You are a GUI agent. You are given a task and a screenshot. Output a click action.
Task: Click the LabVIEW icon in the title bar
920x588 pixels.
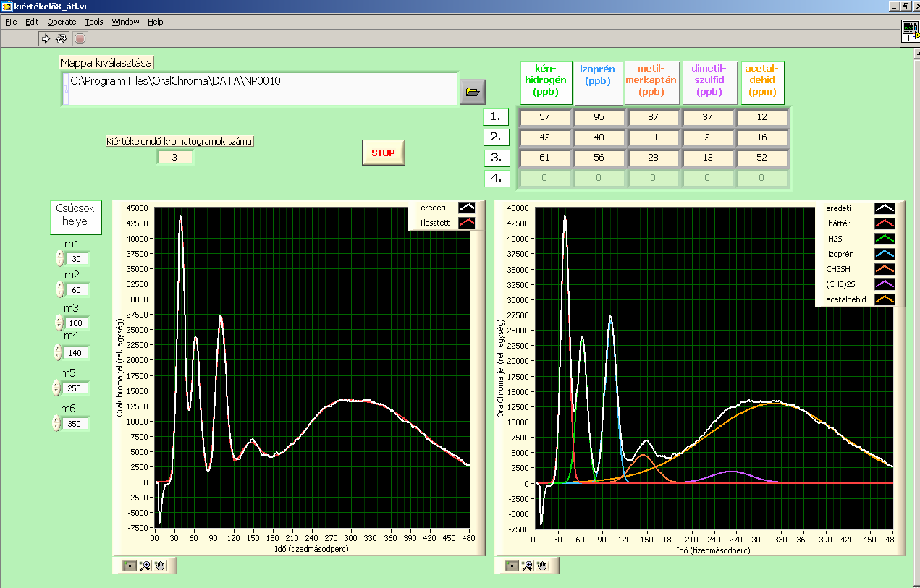click(x=7, y=6)
